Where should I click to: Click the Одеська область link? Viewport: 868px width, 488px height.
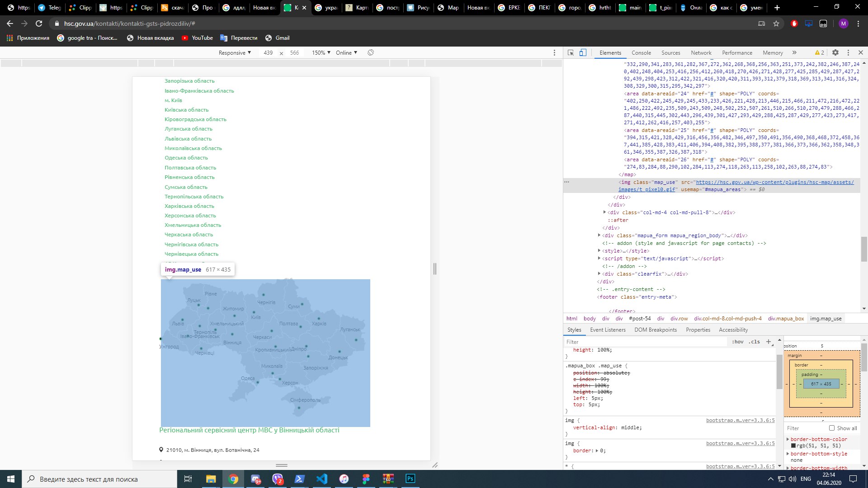186,158
